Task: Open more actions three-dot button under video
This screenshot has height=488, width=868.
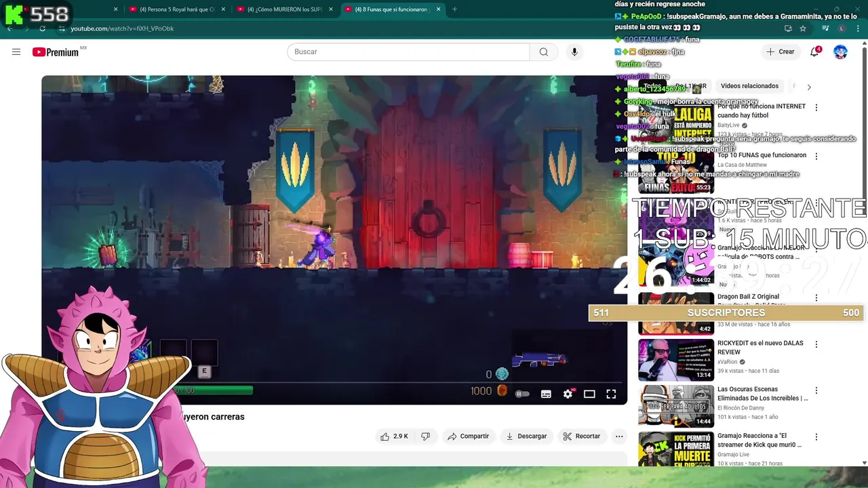Action: (x=619, y=436)
